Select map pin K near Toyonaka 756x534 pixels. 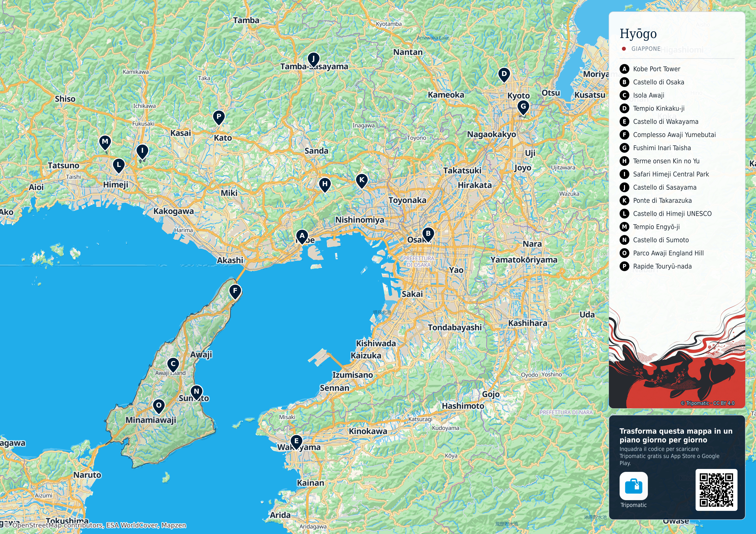tap(362, 181)
